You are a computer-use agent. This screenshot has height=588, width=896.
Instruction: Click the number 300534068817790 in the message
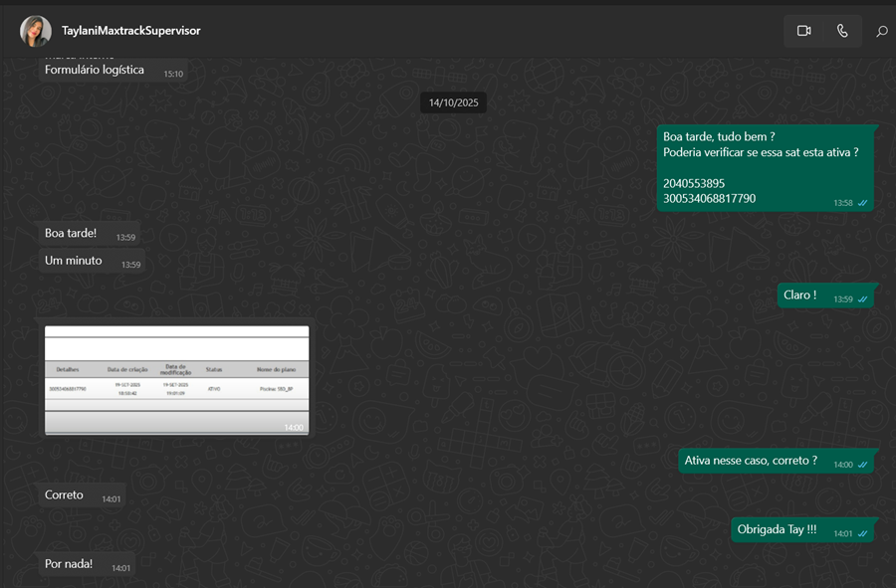tap(709, 199)
